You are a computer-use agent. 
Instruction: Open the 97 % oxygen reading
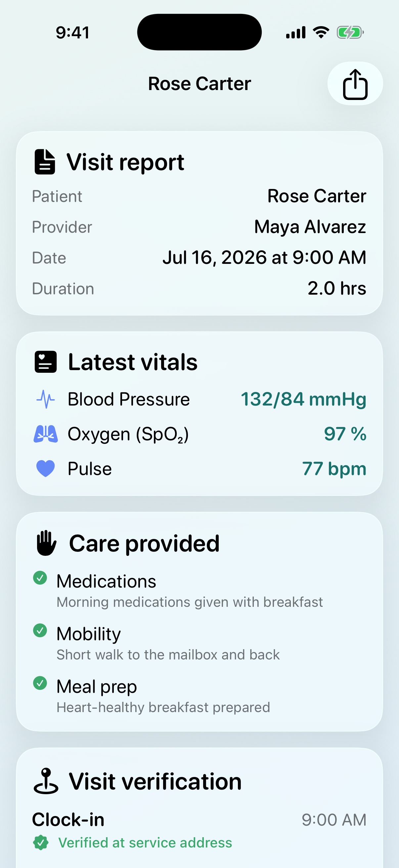tap(345, 434)
